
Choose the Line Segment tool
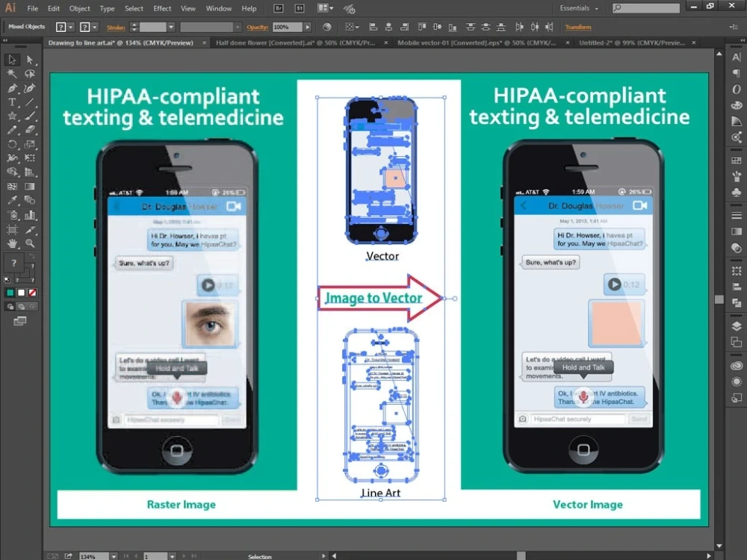(x=30, y=102)
